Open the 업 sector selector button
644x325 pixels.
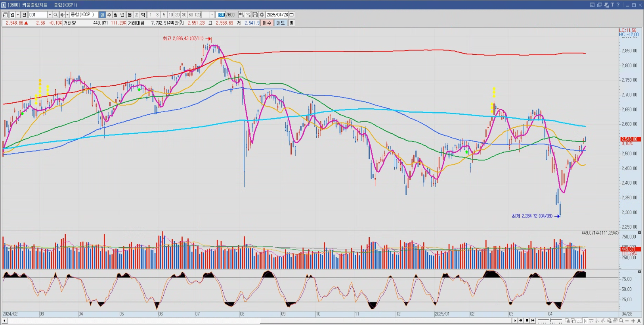(12, 15)
